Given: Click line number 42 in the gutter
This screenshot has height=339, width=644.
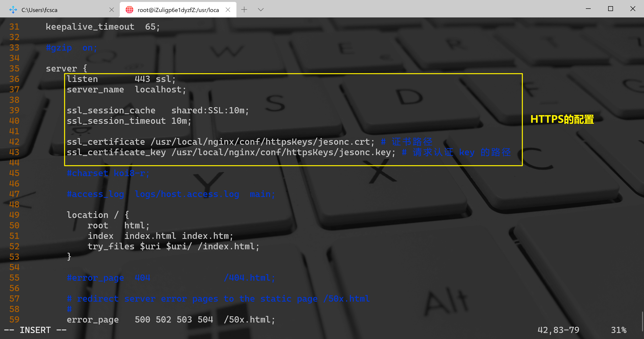Looking at the screenshot, I should point(14,142).
